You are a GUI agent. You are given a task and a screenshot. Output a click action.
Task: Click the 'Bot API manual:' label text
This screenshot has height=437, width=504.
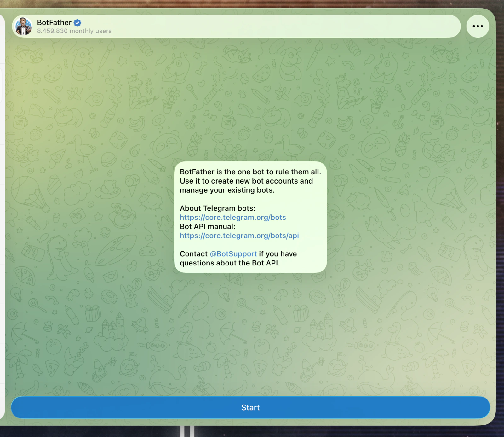208,227
